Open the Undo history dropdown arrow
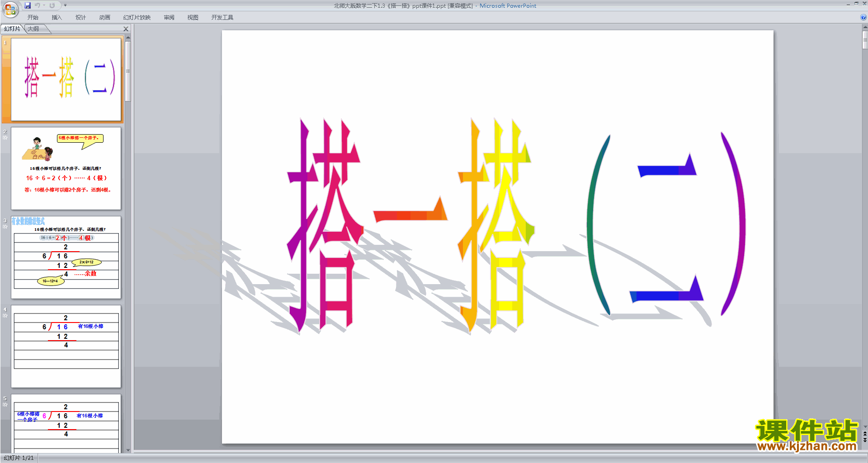 point(44,5)
